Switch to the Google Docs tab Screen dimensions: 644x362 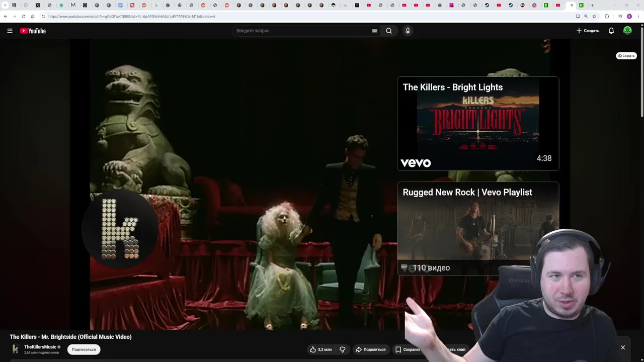pos(120,5)
